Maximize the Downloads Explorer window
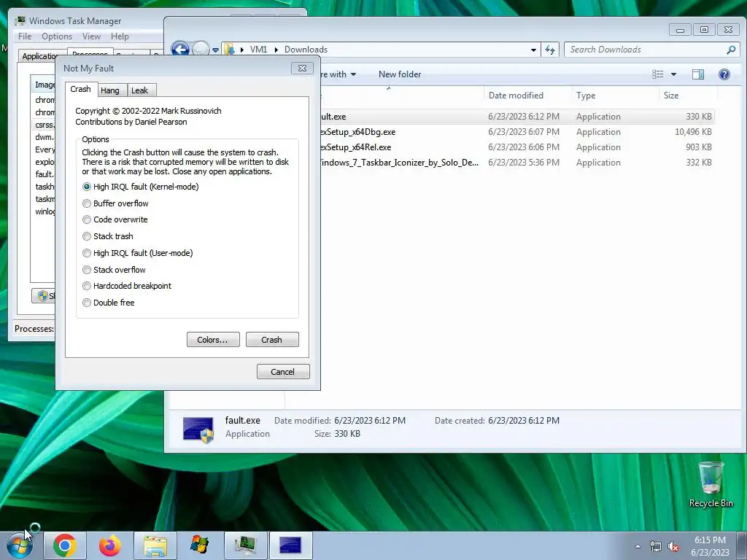 (704, 29)
